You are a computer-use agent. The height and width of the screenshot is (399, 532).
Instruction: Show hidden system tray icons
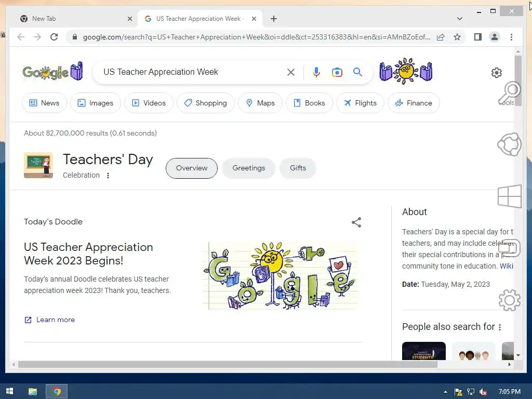[445, 392]
